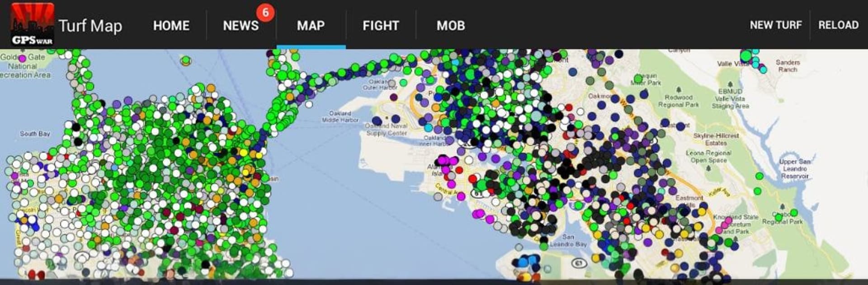
Task: Select the active MAP tab
Action: click(x=311, y=25)
